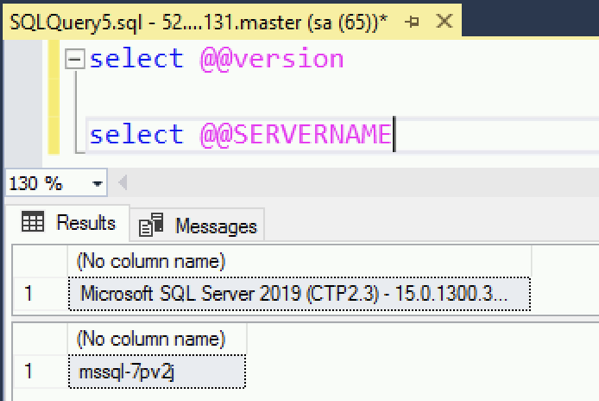Click the first grid's (No column name) header

coord(299,262)
